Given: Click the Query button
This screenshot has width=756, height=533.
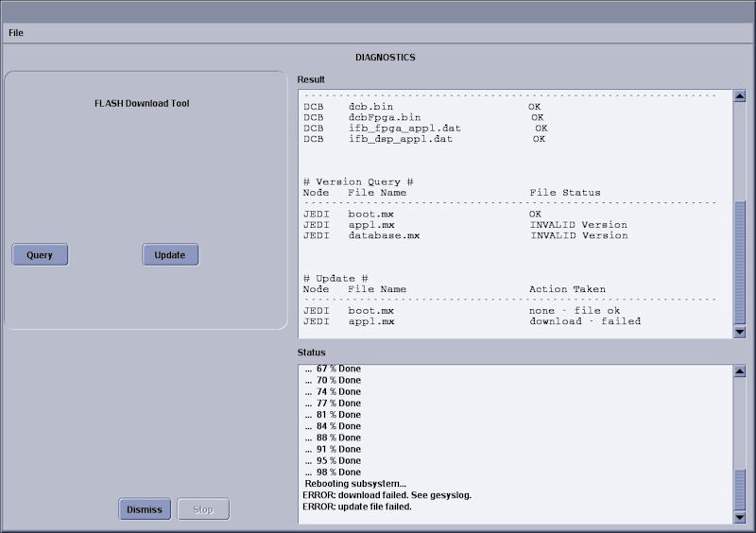Looking at the screenshot, I should coord(40,255).
